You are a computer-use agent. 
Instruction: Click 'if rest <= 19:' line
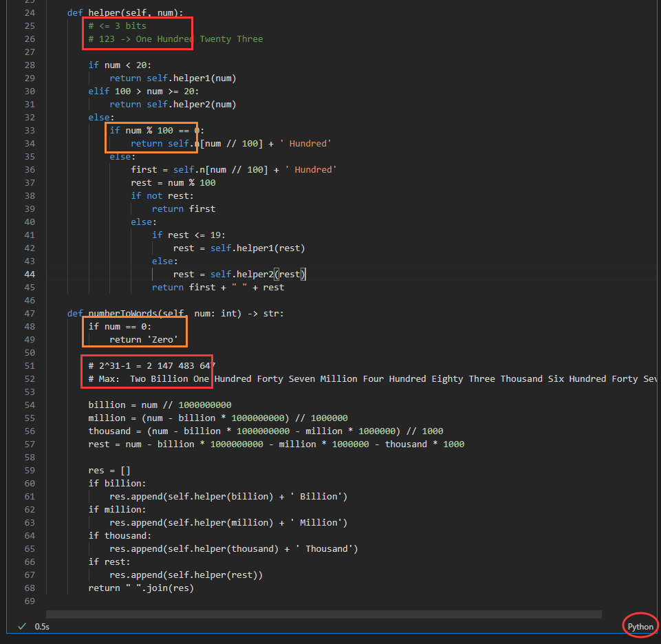pyautogui.click(x=188, y=235)
